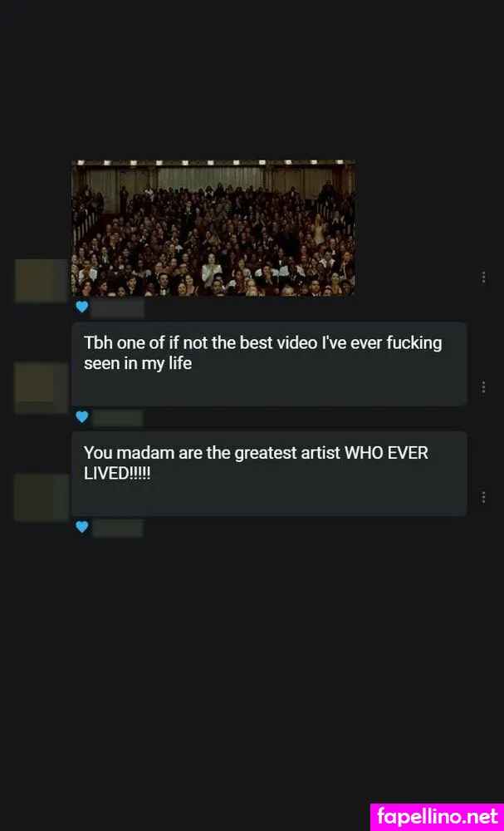This screenshot has height=831, width=504.
Task: Open blurred avatar beside 'You madam' message
Action: (42, 497)
